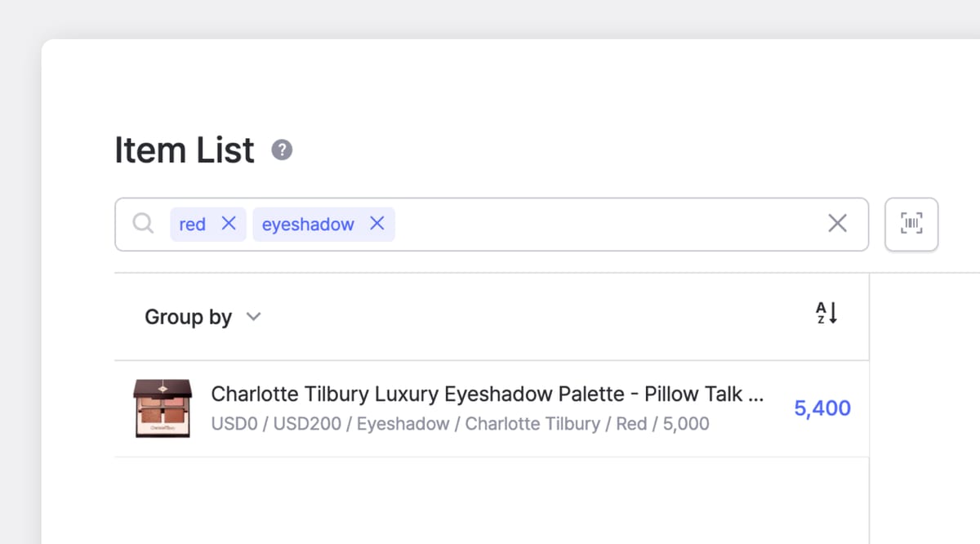Click the Item List heading

185,150
